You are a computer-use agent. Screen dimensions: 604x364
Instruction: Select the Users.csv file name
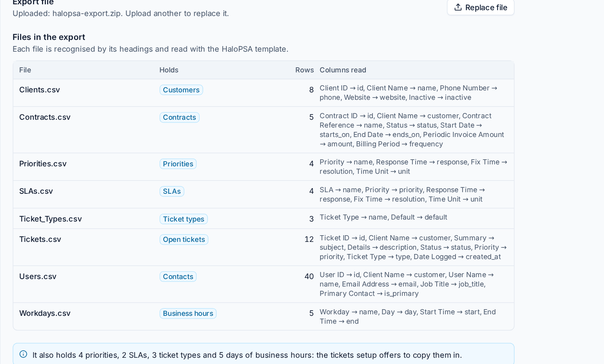[38, 277]
